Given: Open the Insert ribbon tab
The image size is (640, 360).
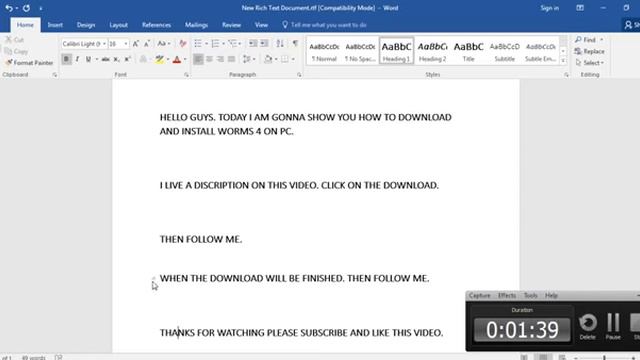Looking at the screenshot, I should click(55, 25).
